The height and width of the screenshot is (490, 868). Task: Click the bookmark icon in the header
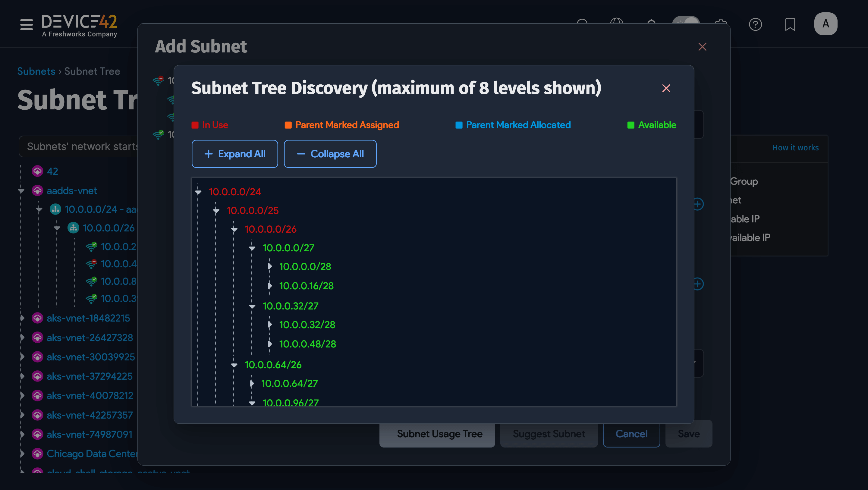[x=790, y=24]
